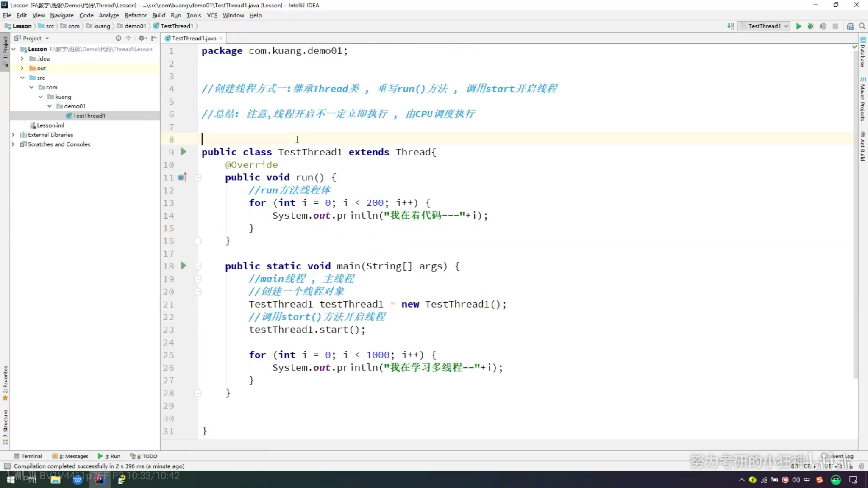Open File Explorer from taskbar
Viewport: 868px width, 488px height.
55,480
